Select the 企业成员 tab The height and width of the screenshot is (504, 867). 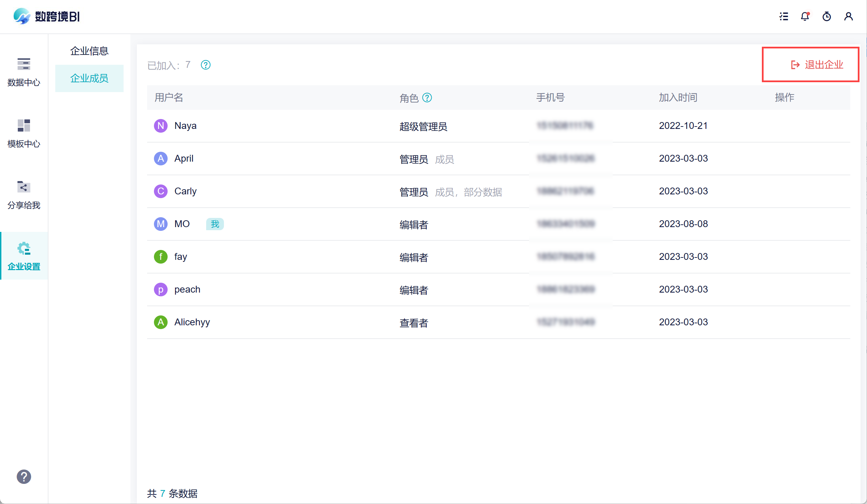point(89,78)
